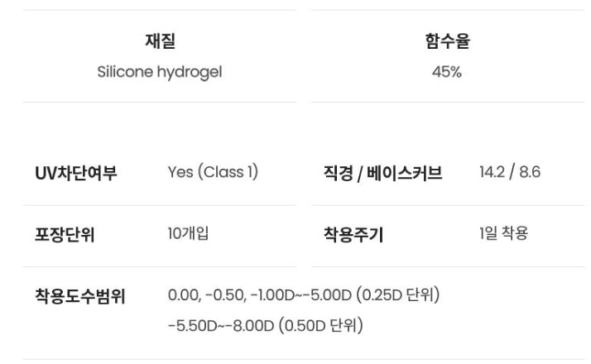Click the -5.50D~-8.00D power range
Screen dimensions: 591x364
coord(220,325)
